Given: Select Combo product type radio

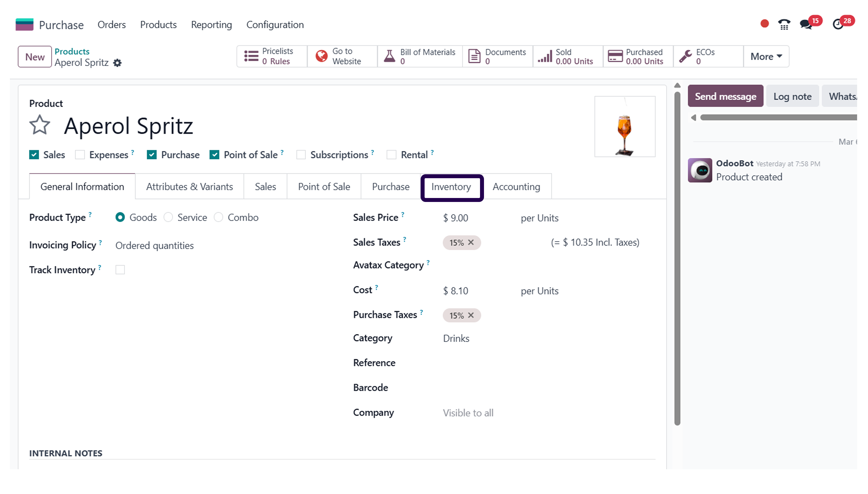Looking at the screenshot, I should tap(218, 218).
